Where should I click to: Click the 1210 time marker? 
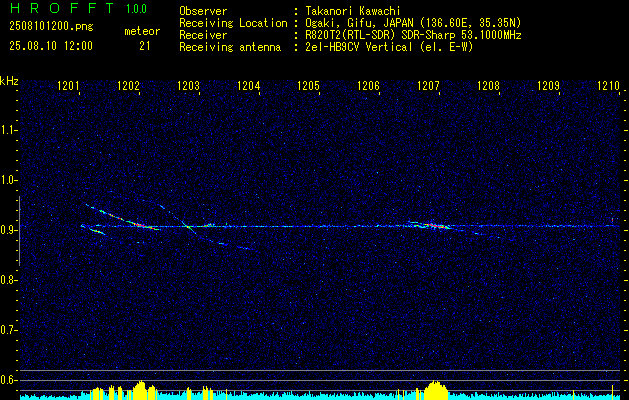(x=609, y=85)
